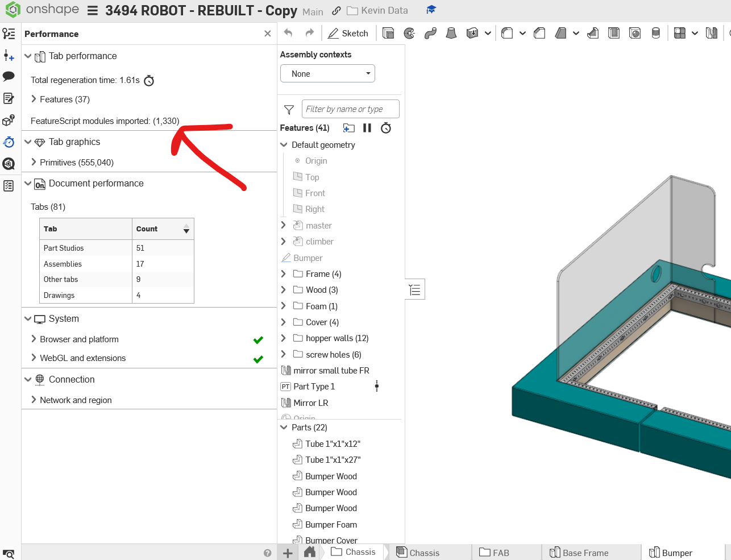Image resolution: width=731 pixels, height=560 pixels.
Task: Select the Chamfer tool
Action: tap(539, 34)
